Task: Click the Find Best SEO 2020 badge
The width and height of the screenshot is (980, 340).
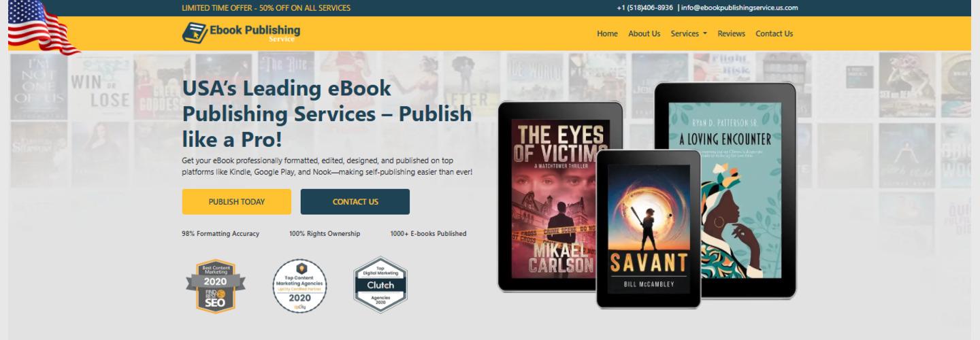Action: click(216, 286)
